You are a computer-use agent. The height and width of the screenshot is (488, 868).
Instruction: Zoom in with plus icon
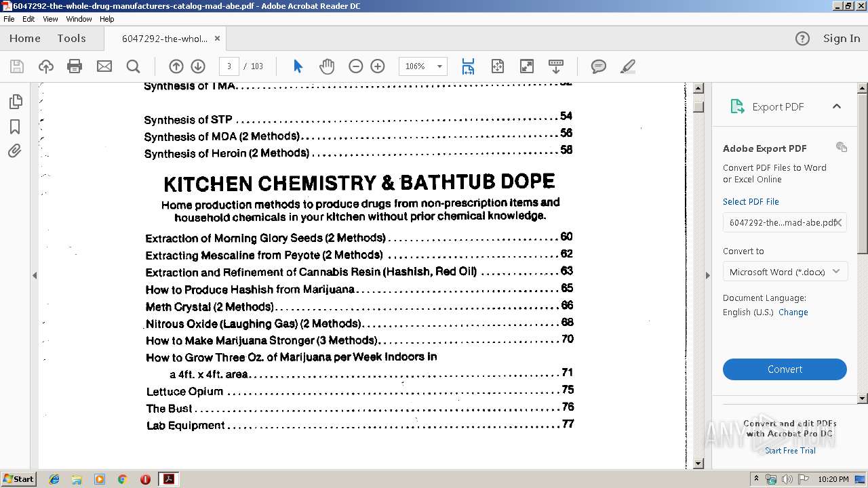click(x=378, y=66)
